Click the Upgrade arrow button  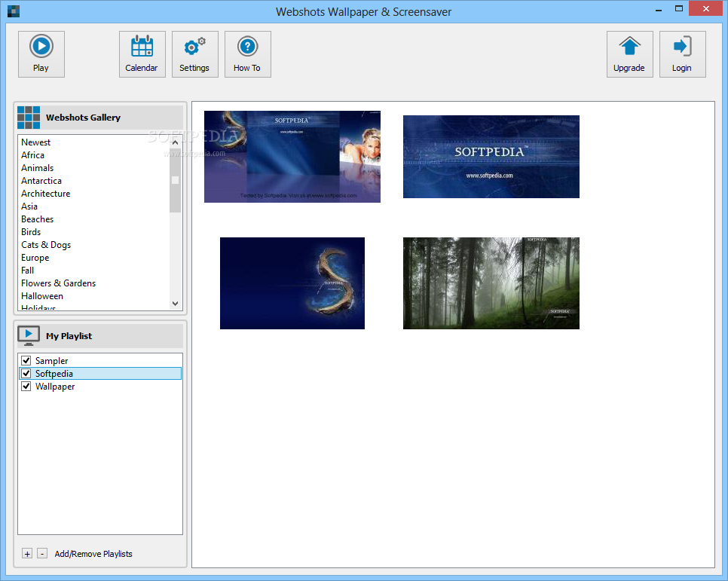[629, 54]
